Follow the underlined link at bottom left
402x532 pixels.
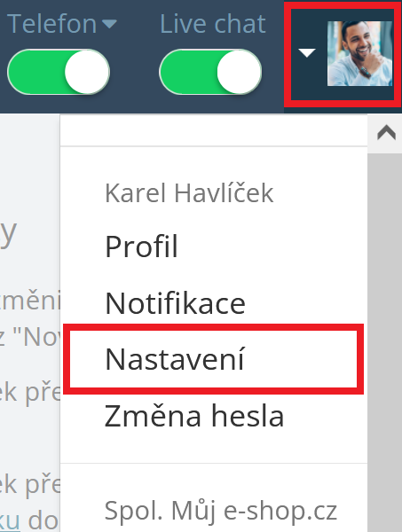pos(10,519)
